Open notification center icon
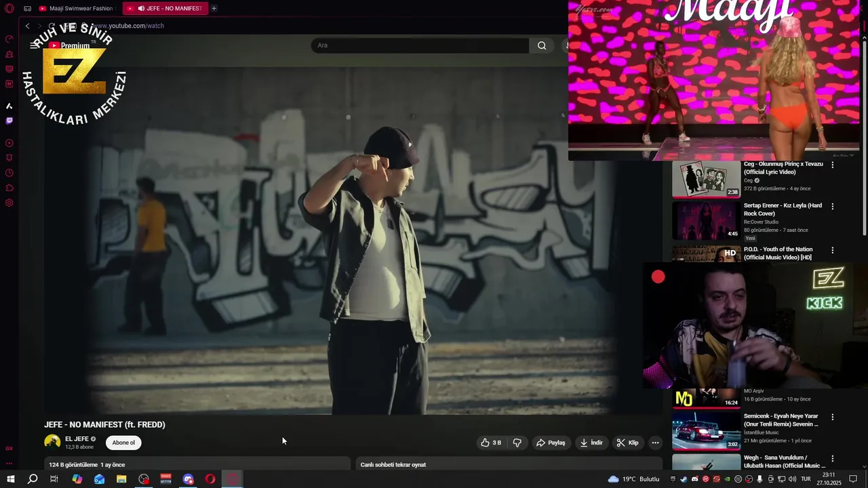 853,479
